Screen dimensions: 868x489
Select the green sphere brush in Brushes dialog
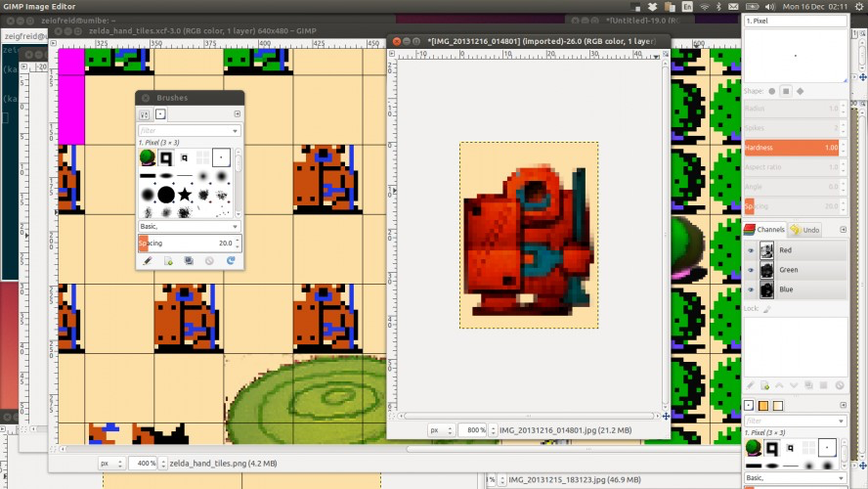click(x=148, y=157)
